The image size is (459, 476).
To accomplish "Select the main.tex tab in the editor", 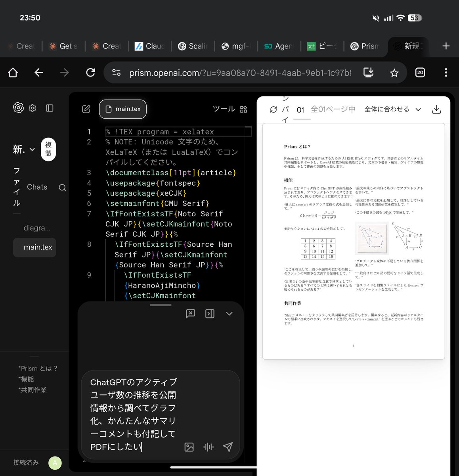I will (122, 109).
